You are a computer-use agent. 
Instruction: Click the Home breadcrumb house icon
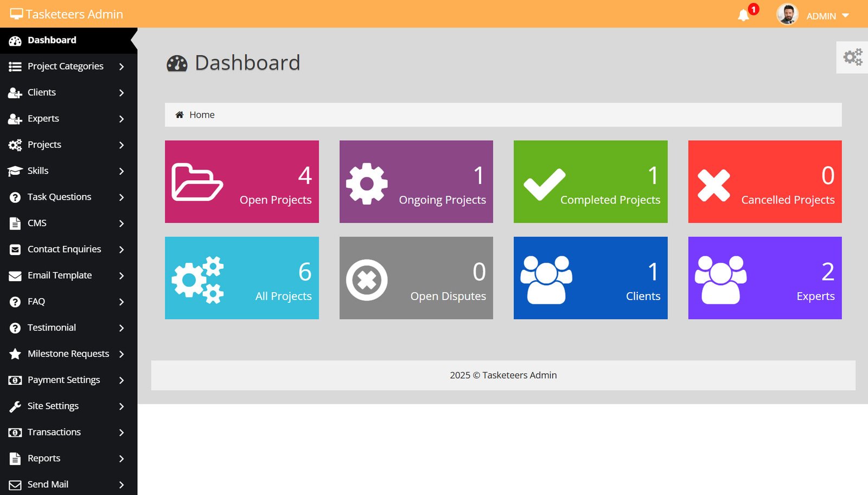click(x=180, y=115)
